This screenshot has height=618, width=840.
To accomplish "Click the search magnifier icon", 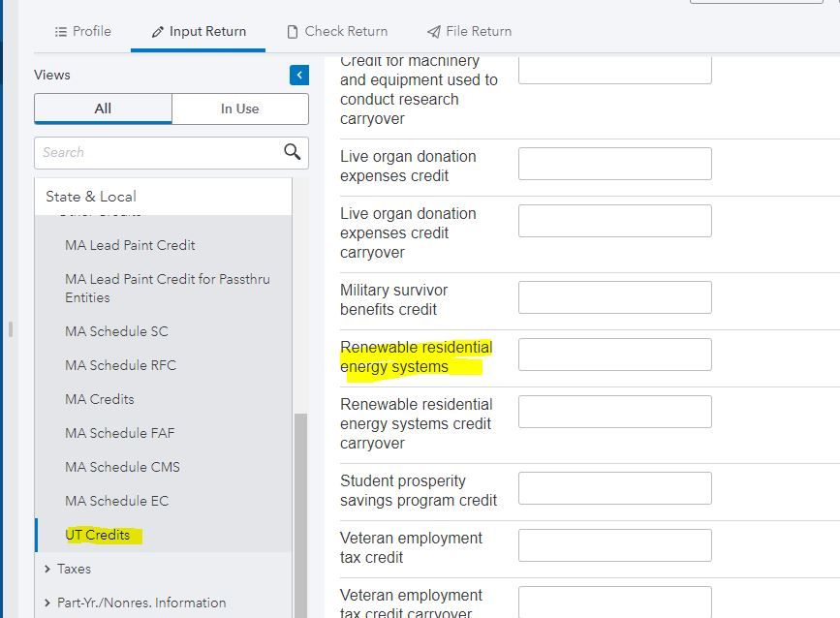I will pyautogui.click(x=292, y=152).
